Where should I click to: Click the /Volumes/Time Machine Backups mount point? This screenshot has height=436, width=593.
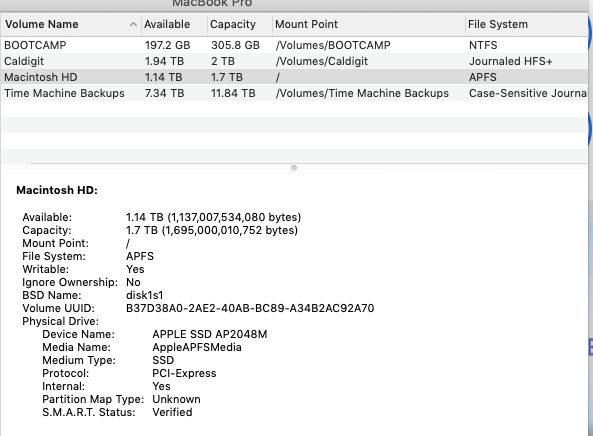362,93
